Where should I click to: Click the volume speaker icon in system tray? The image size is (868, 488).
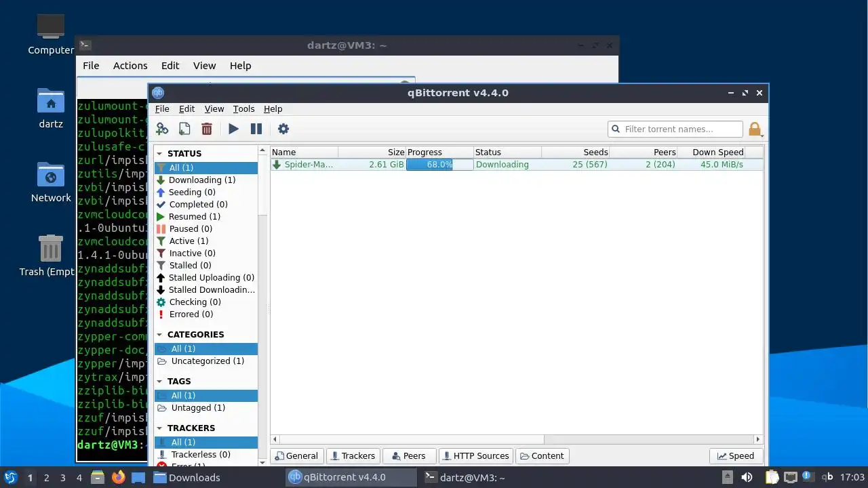747,477
